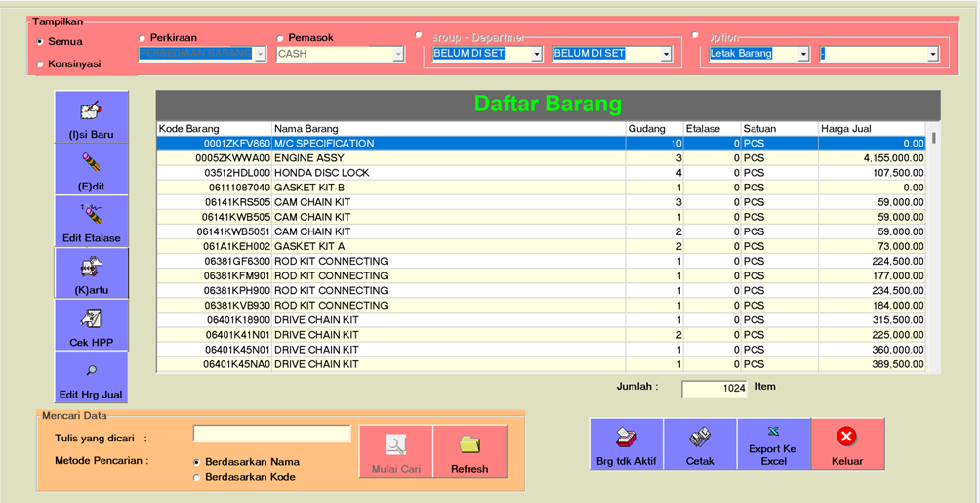Close the window with Keluar button
Image resolution: width=980 pixels, height=503 pixels.
pyautogui.click(x=847, y=444)
